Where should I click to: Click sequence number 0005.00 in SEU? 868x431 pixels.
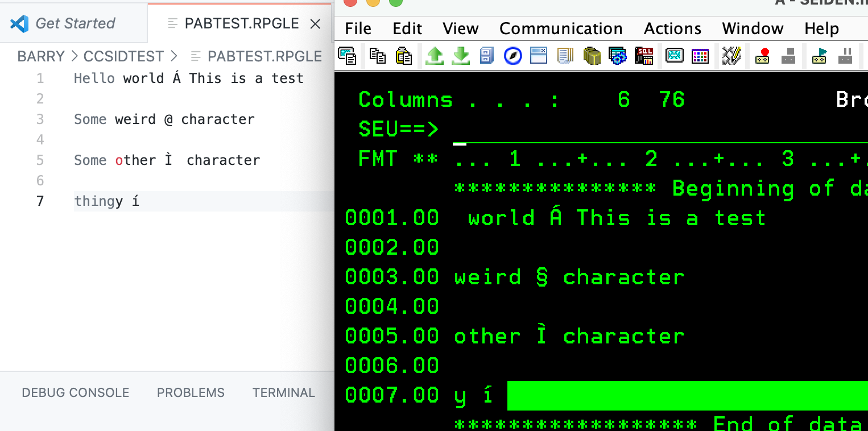click(392, 336)
